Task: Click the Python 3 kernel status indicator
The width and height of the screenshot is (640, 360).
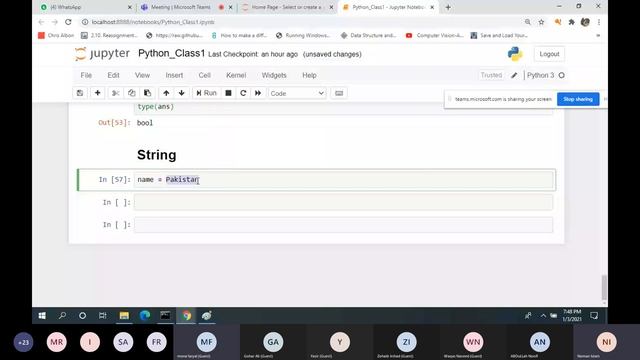Action: tap(546, 75)
